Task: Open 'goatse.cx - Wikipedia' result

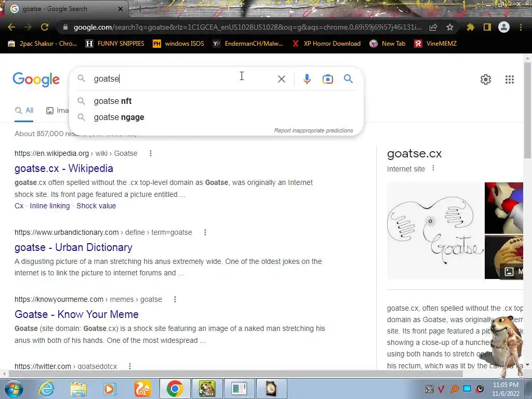Action: (x=64, y=168)
